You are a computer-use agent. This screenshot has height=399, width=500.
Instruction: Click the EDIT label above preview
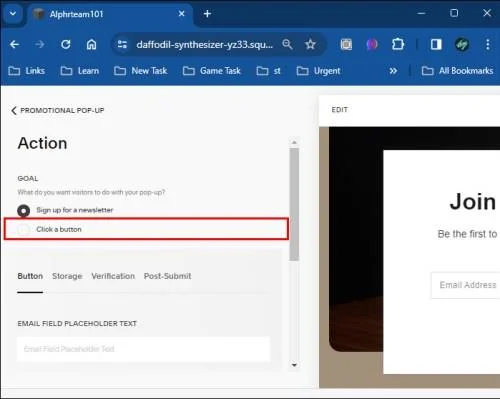340,110
